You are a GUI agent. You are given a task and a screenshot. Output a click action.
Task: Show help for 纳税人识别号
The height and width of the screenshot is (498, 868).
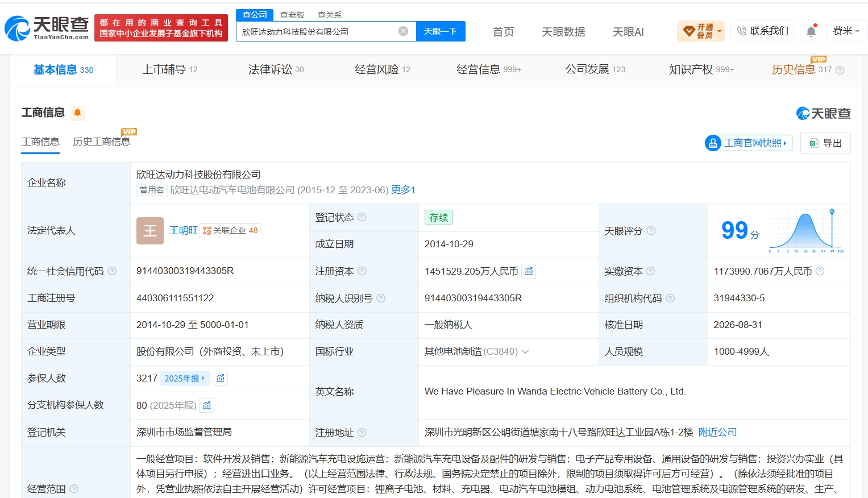[381, 298]
